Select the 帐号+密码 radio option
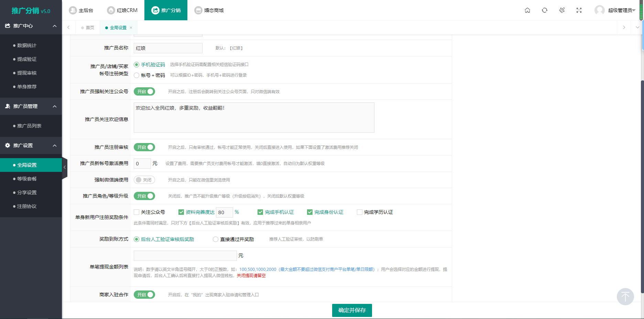 [x=137, y=75]
